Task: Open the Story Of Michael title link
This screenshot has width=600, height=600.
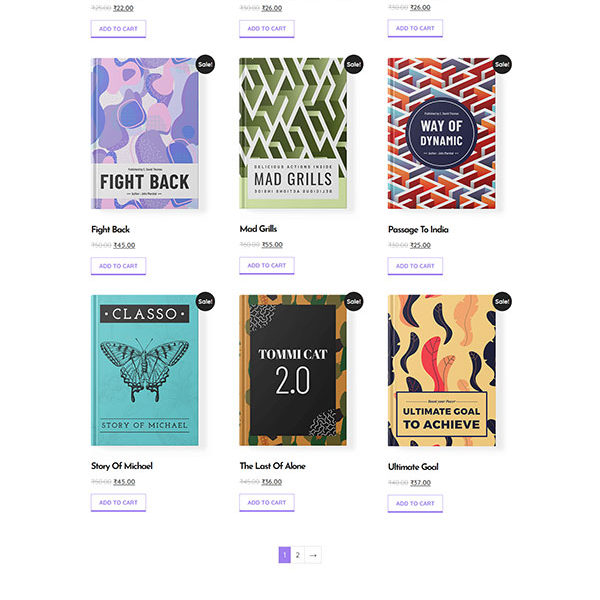Action: [122, 466]
